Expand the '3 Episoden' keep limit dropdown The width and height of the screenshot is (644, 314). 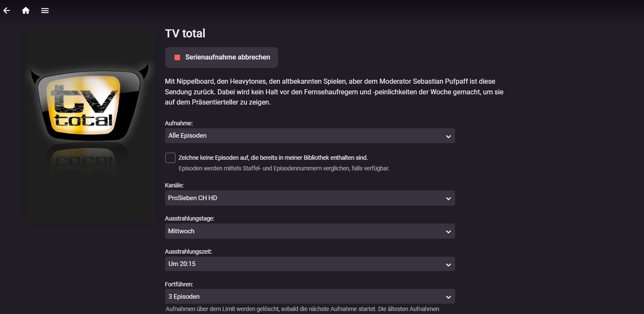pos(306,297)
